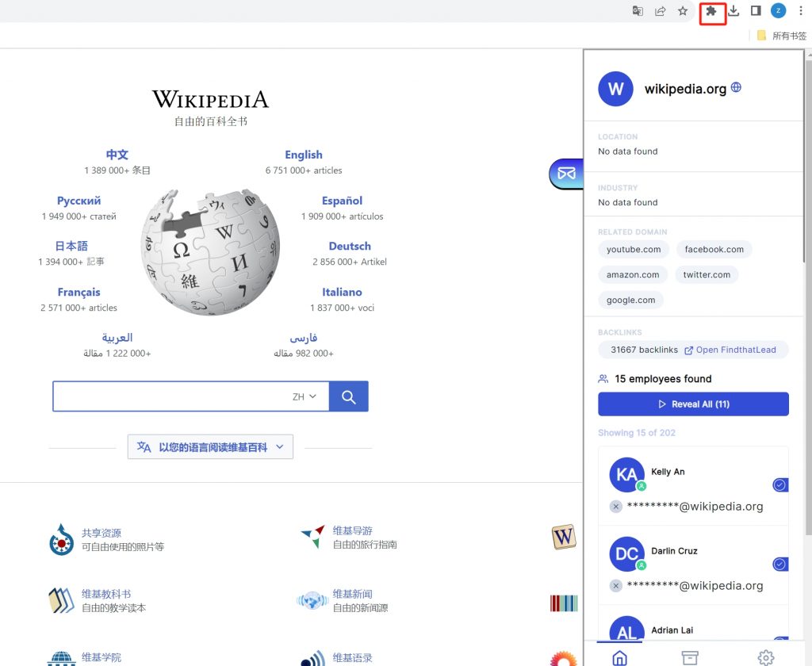Screen dimensions: 812x666
Task: Click the Wikimedia Commons logo icon
Action: coord(62,540)
